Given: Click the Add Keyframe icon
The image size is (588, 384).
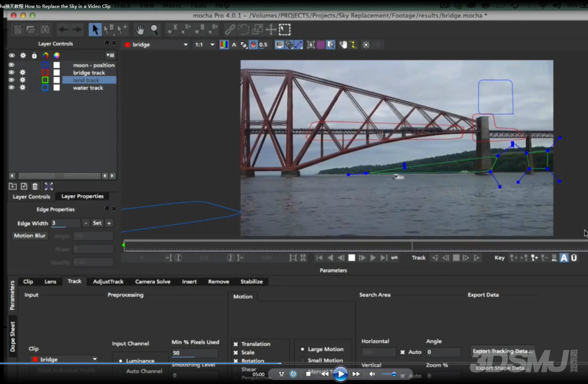Looking at the screenshot, I should (x=534, y=258).
